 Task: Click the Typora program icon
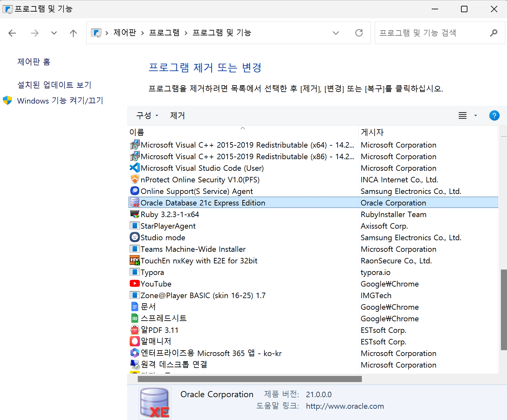(135, 272)
